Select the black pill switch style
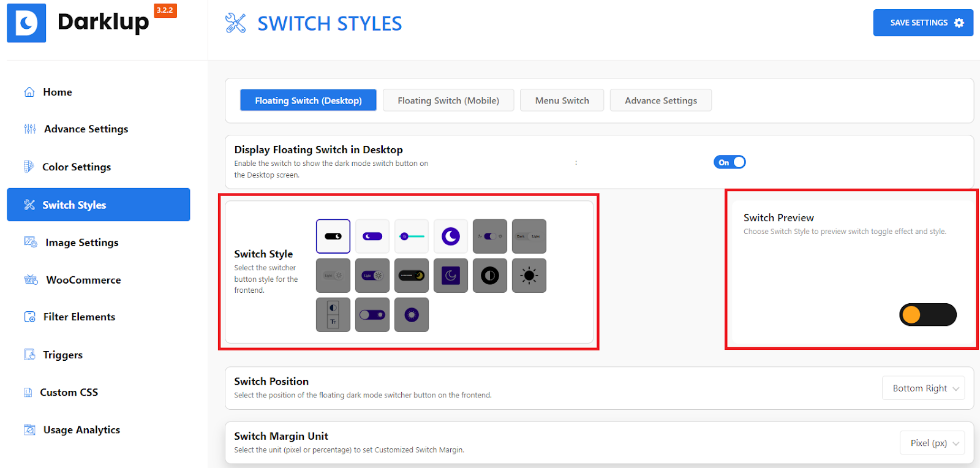Viewport: 980px width, 468px height. (x=333, y=236)
